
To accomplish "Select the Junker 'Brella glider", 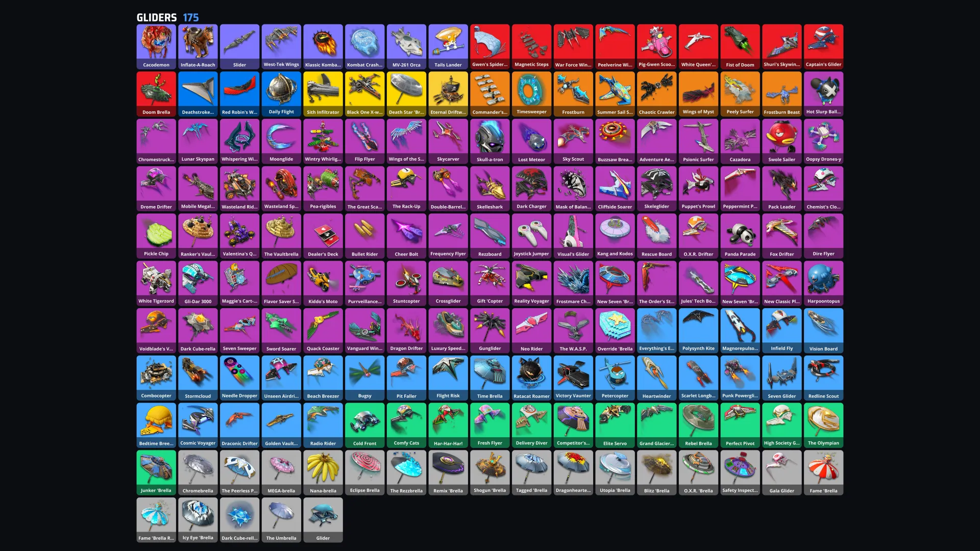I will coord(156,473).
